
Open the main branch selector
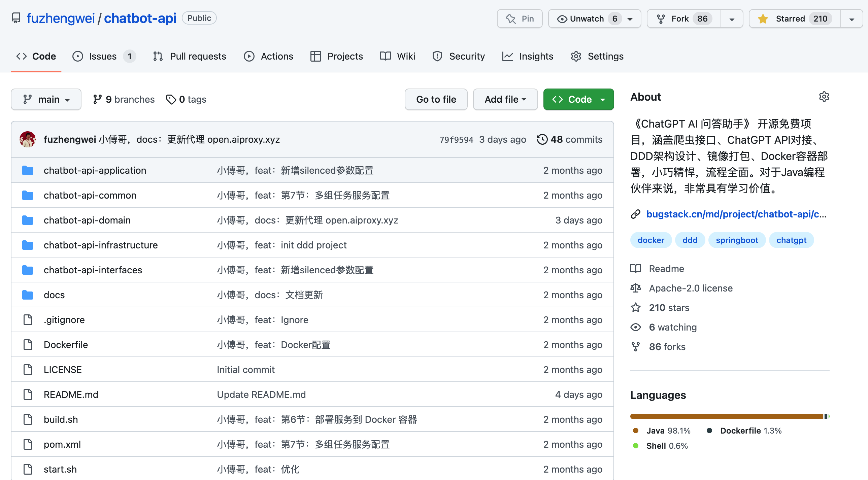pyautogui.click(x=46, y=100)
